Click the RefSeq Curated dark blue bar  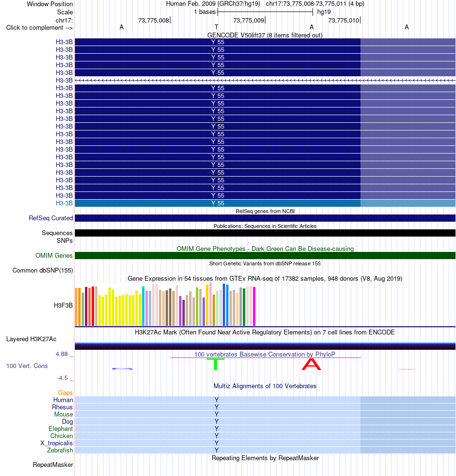[265, 218]
